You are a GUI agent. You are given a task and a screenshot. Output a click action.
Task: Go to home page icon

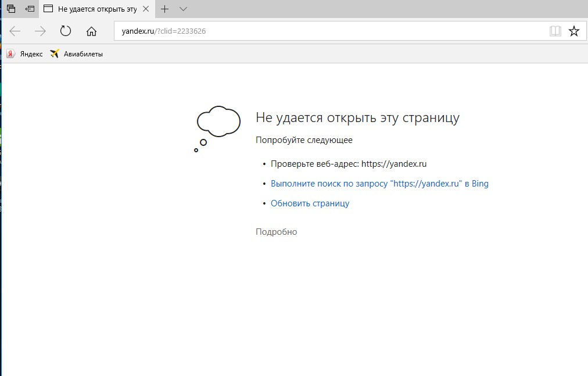point(91,31)
